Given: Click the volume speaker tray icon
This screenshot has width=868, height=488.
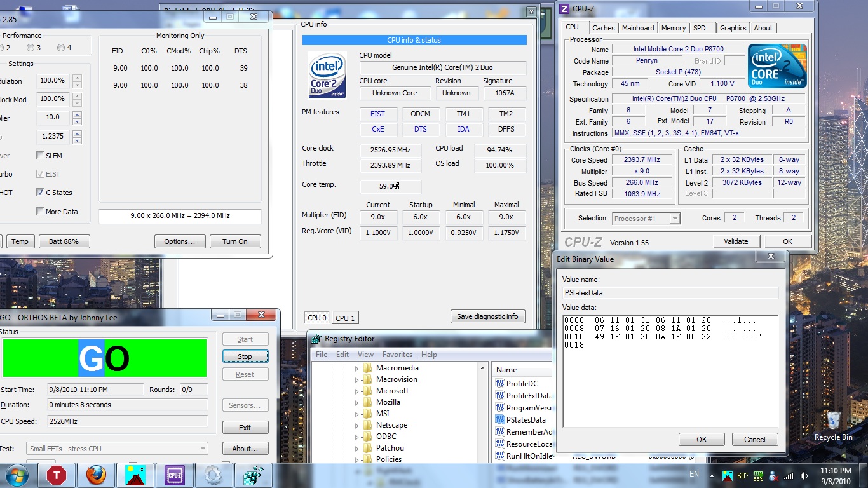Looking at the screenshot, I should click(x=803, y=475).
